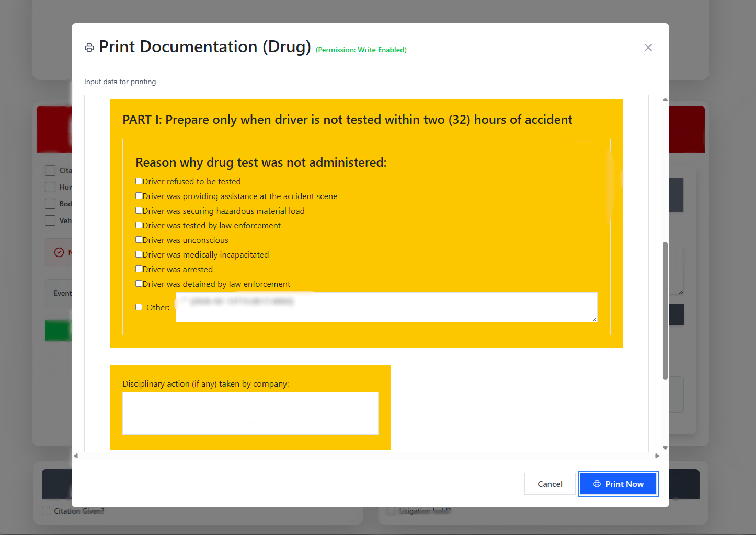Click the horizontal scrollbar left arrow
This screenshot has height=535, width=756.
(76, 456)
